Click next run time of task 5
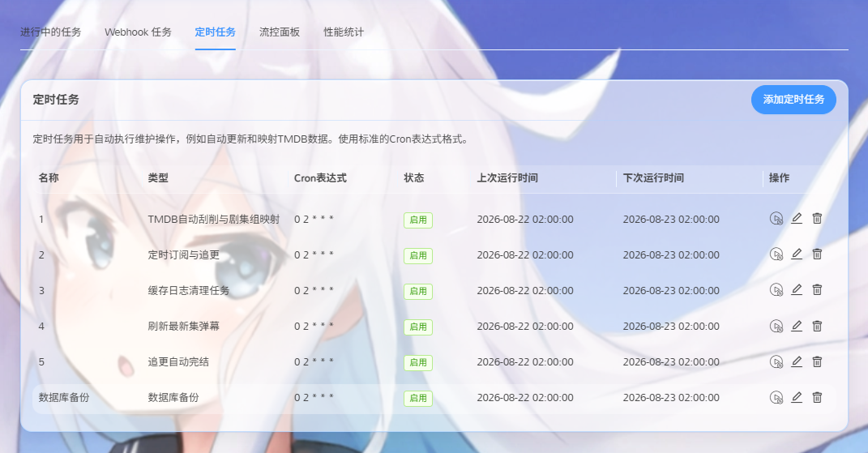868x453 pixels. [x=671, y=361]
